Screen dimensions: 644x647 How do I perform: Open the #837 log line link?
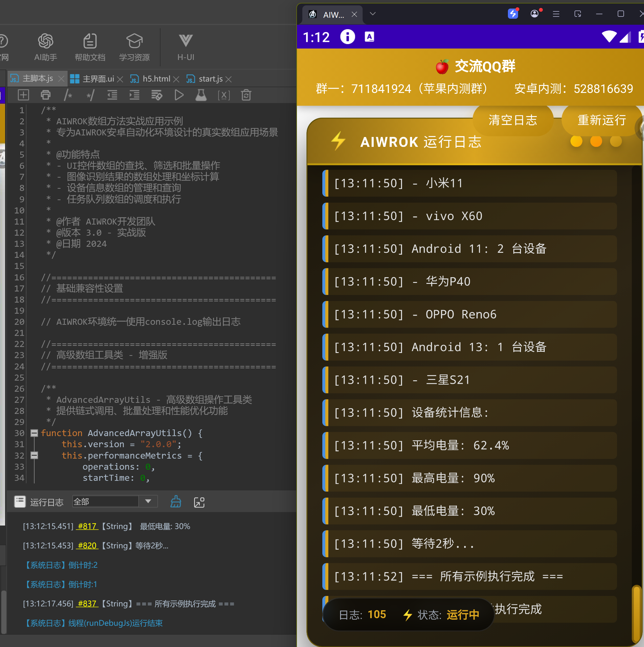(x=87, y=604)
